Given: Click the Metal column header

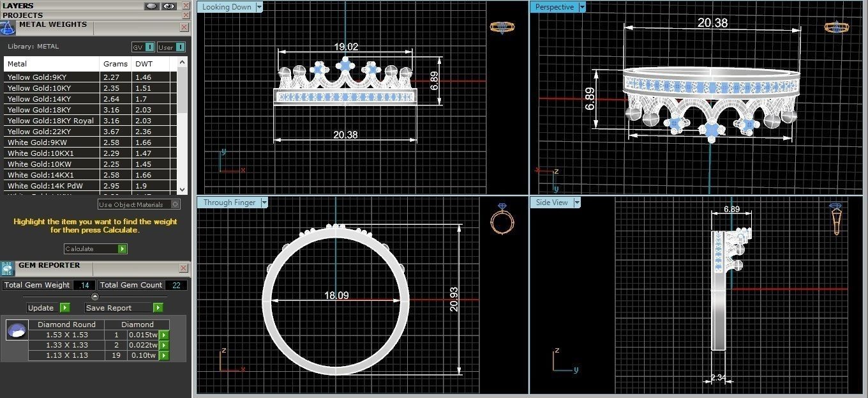Looking at the screenshot, I should click(x=52, y=64).
